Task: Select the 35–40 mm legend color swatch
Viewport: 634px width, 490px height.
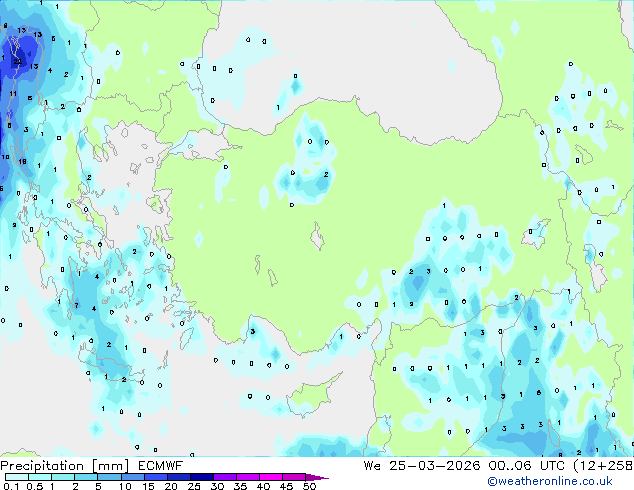Action: pos(247,477)
